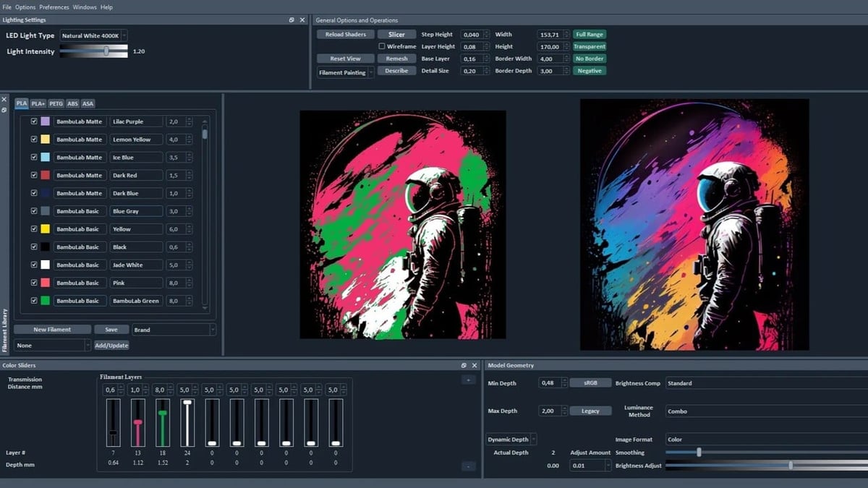Image resolution: width=868 pixels, height=488 pixels.
Task: Switch to the PETG filament tab
Action: tap(56, 103)
